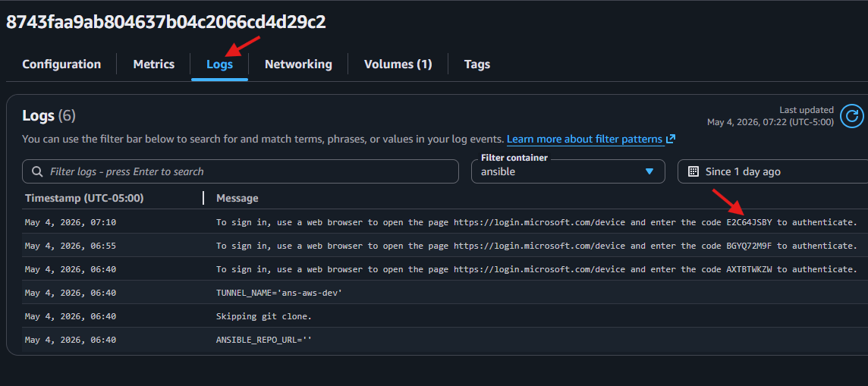Click the magnifier icon in filter bar
Viewport: 868px width, 386px height.
tap(38, 171)
